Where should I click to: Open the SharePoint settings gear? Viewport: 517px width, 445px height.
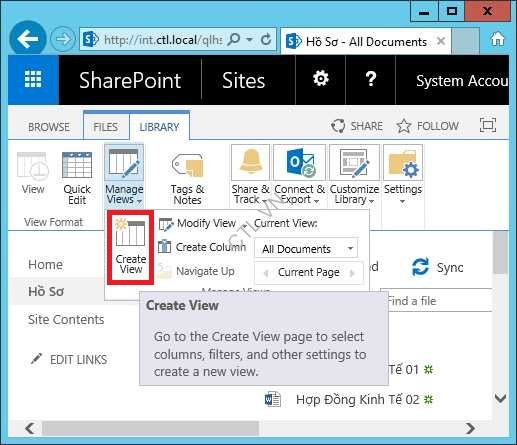coord(321,80)
